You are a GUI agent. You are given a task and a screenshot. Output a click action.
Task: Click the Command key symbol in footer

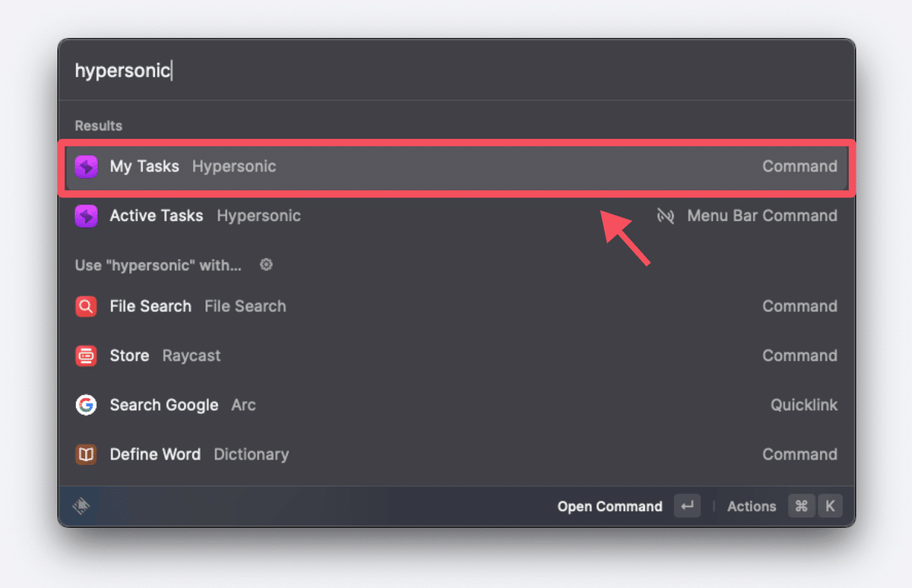pyautogui.click(x=801, y=506)
